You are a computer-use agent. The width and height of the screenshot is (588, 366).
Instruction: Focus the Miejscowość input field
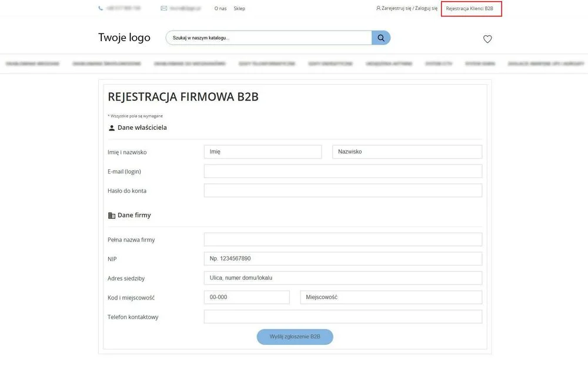[x=391, y=297]
